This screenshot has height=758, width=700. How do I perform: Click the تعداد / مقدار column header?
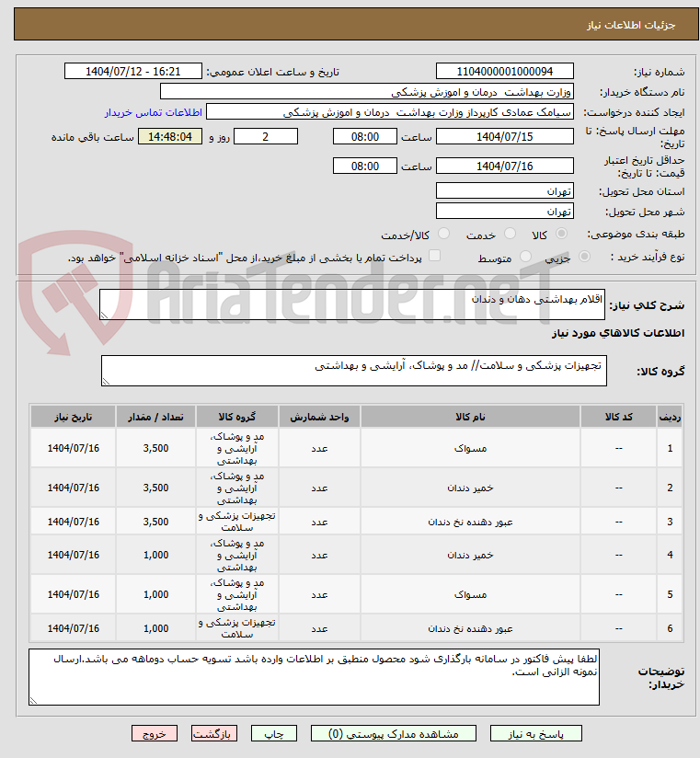155,417
